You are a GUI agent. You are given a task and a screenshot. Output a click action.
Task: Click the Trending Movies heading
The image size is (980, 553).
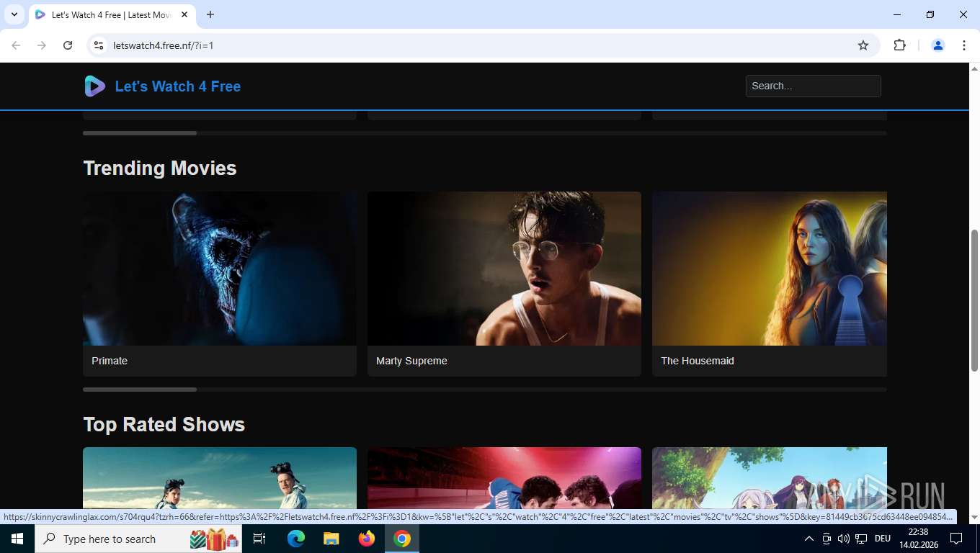(x=160, y=168)
